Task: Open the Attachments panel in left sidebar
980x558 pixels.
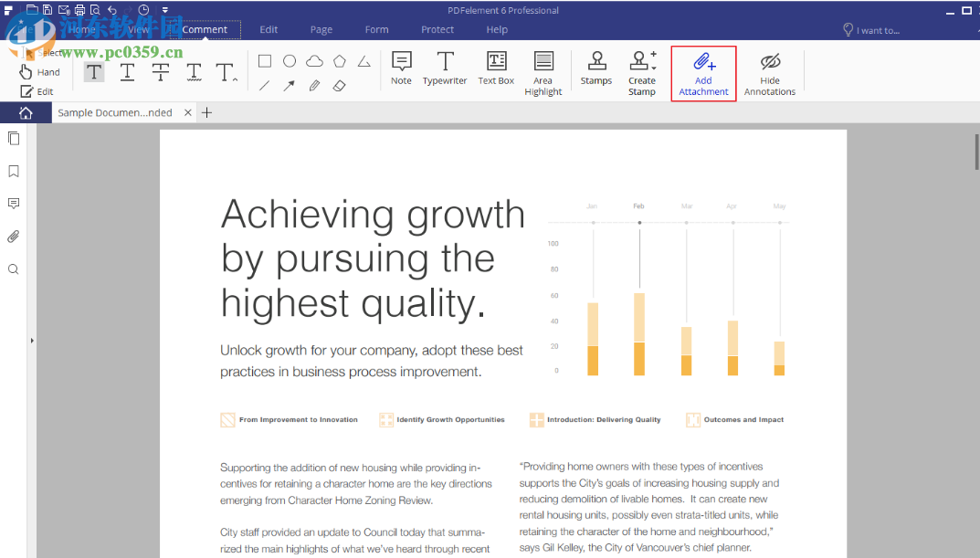Action: point(14,237)
